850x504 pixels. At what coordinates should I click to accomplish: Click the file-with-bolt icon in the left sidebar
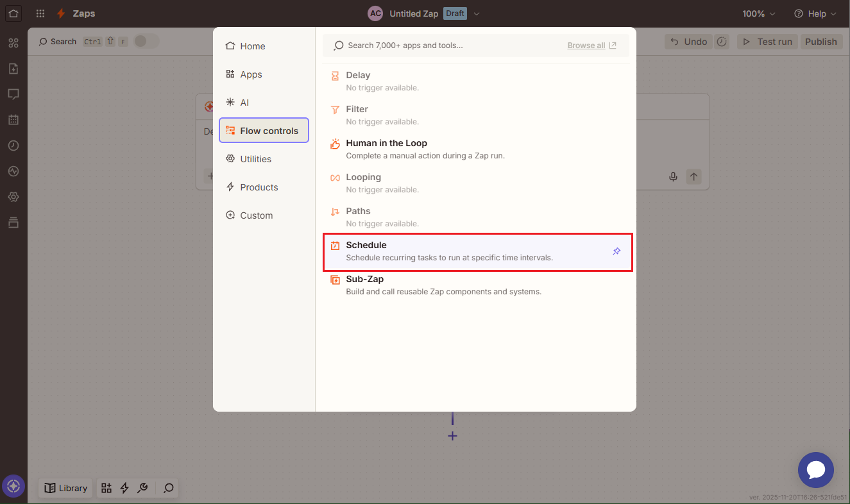click(x=13, y=69)
